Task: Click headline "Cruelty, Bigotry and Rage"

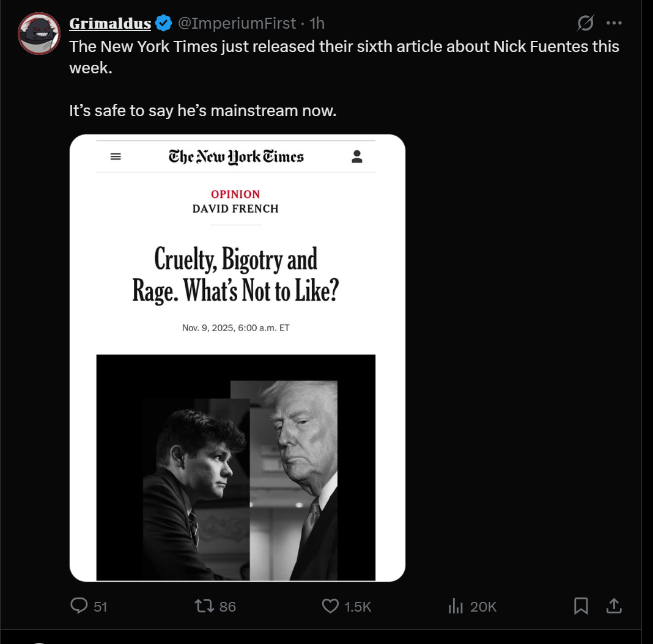Action: pyautogui.click(x=235, y=275)
